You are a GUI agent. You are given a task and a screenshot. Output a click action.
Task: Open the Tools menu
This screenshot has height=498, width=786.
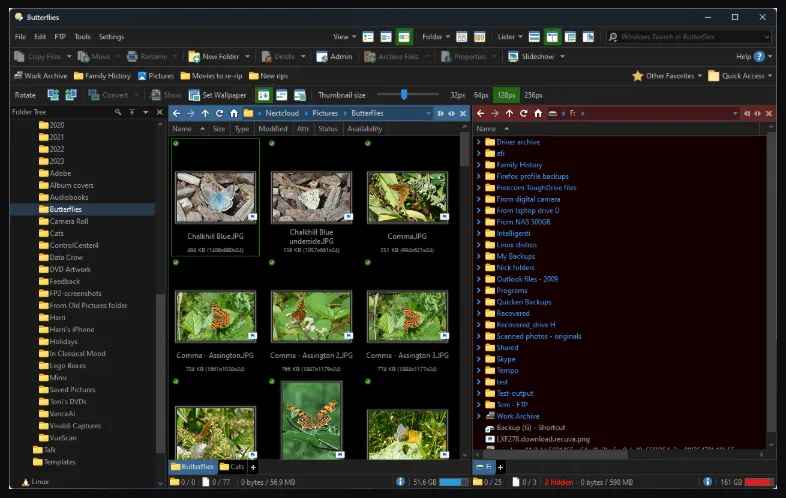click(x=82, y=37)
